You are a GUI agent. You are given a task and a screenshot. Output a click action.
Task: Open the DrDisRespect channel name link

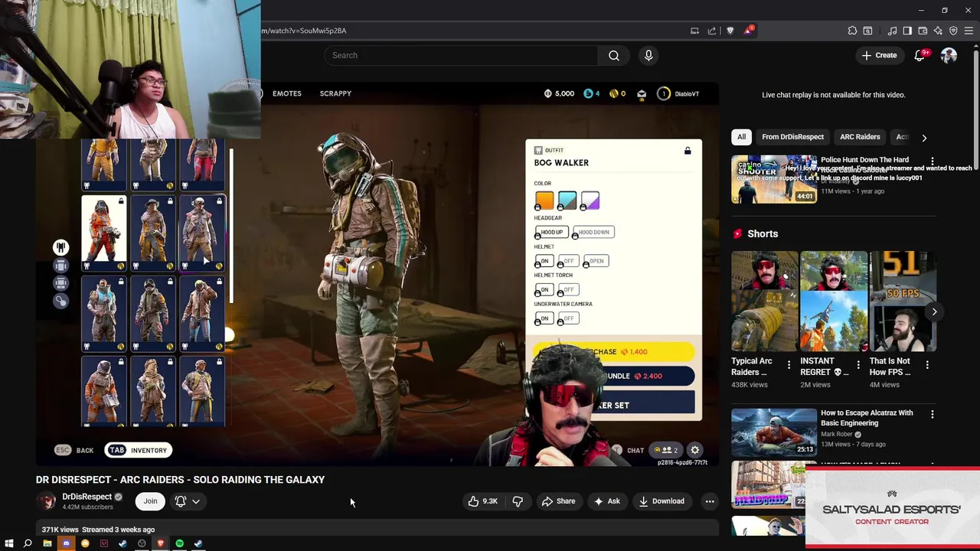click(x=87, y=497)
